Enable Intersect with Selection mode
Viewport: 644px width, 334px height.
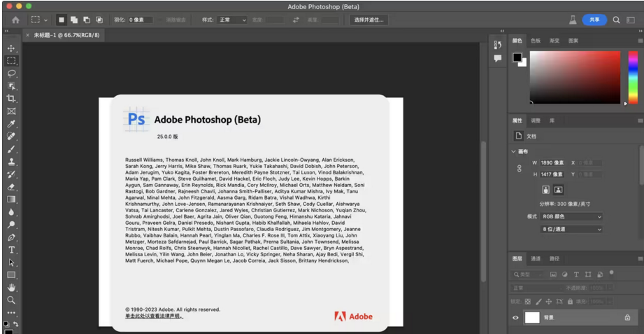point(99,20)
